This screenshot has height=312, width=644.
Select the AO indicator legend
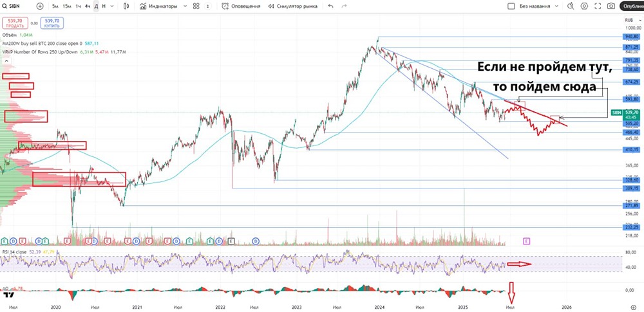click(x=5, y=289)
